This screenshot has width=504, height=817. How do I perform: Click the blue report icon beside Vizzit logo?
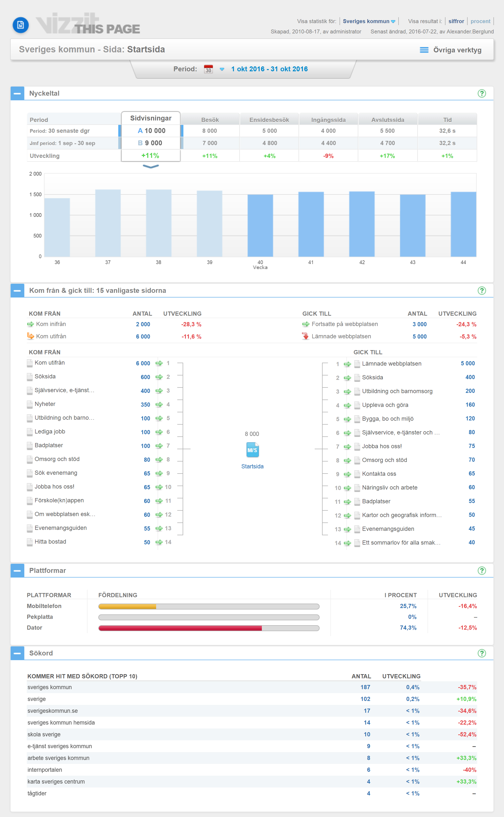(x=21, y=25)
